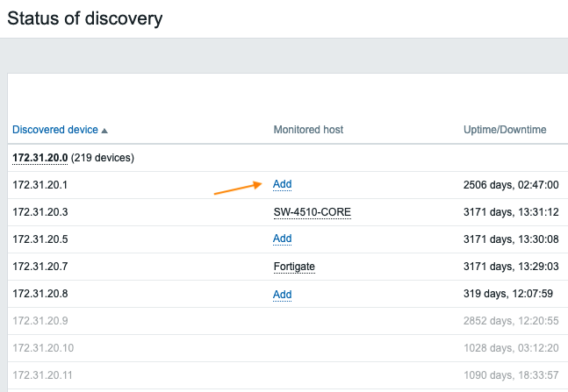Open the SW-4510-CORE monitored host
Viewport: 568px width, 392px height.
[x=312, y=212]
